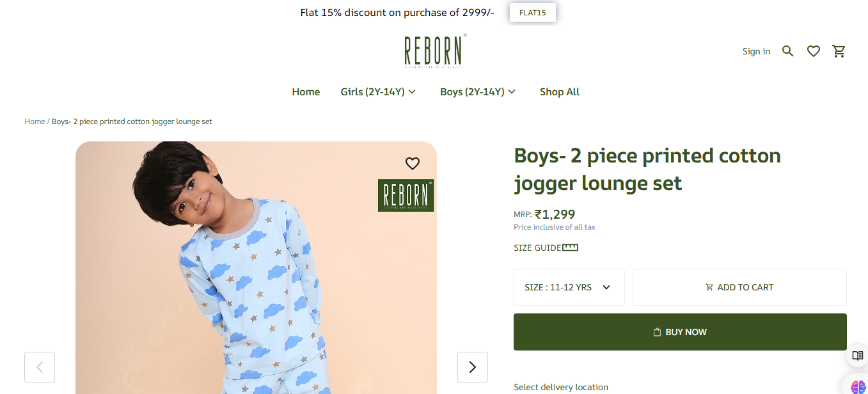
Task: Click the size guide ruler icon
Action: click(570, 248)
